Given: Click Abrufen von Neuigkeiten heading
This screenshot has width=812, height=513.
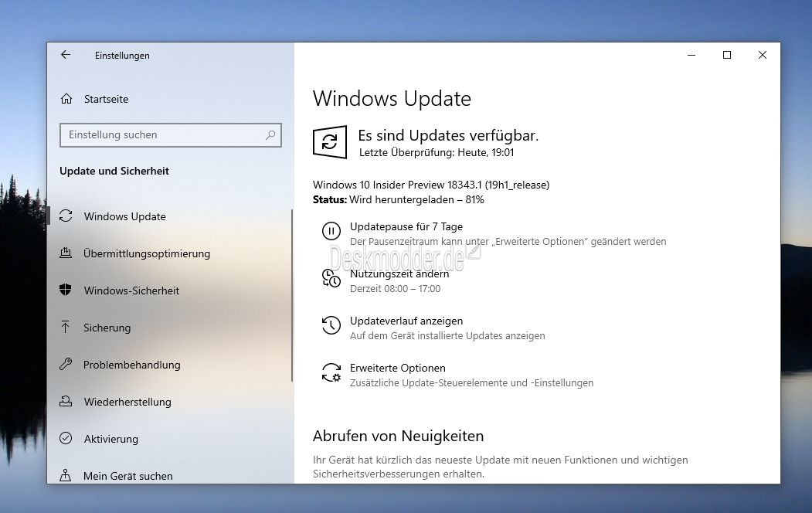Looking at the screenshot, I should [x=398, y=436].
